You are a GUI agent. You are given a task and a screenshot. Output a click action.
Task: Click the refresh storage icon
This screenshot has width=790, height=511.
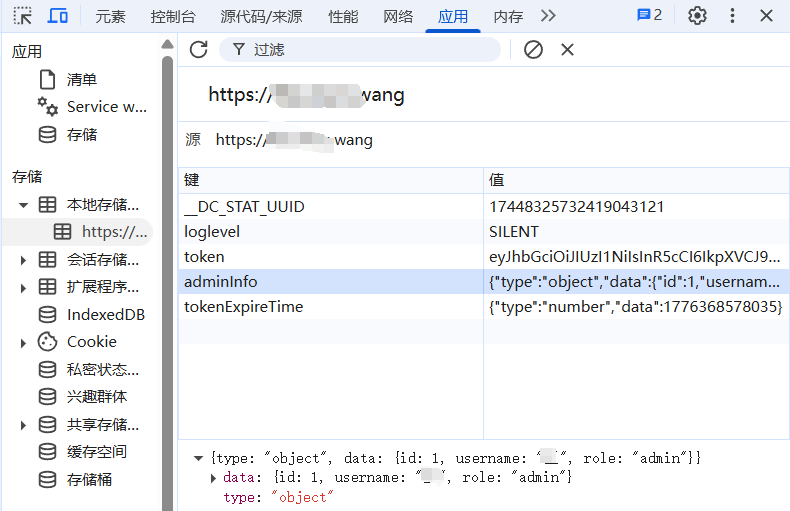[x=199, y=49]
